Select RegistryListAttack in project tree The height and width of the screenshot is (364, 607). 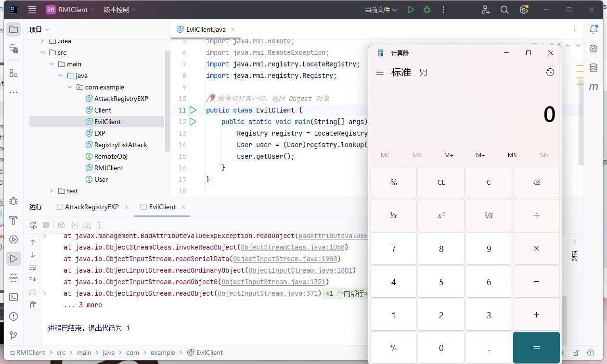[120, 145]
